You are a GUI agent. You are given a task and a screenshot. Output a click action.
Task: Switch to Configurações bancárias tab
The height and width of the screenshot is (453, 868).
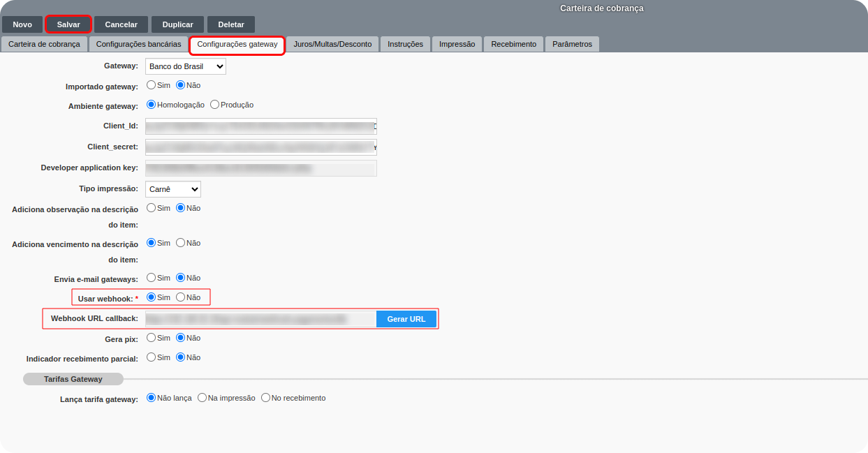(138, 44)
